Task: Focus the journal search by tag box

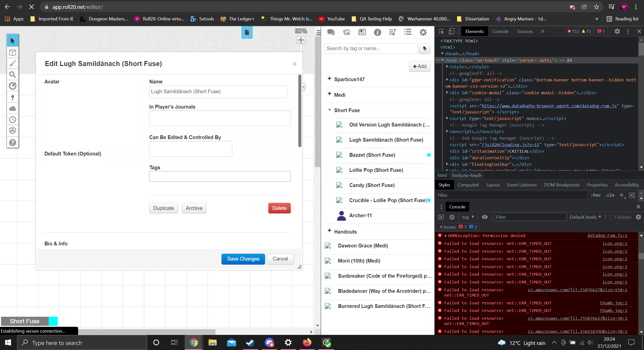Action: [371, 48]
